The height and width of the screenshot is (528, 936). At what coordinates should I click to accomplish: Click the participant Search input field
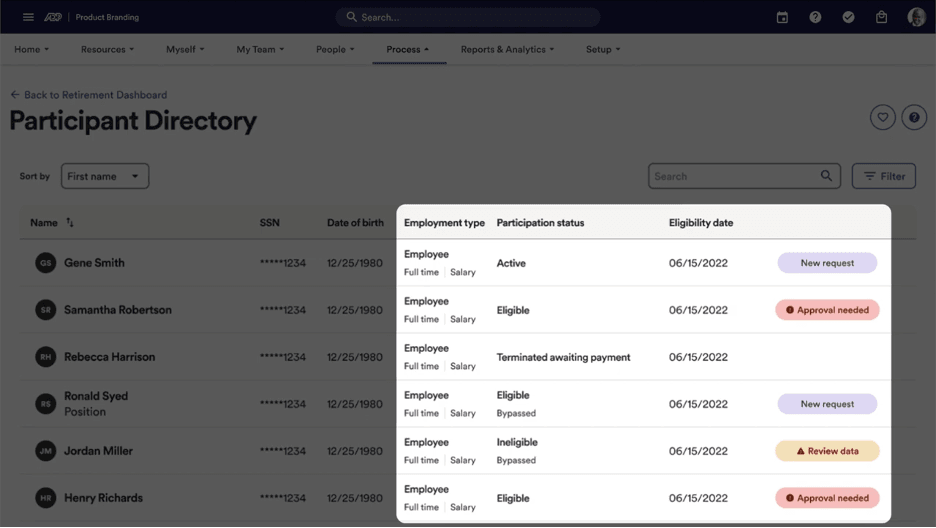click(735, 176)
